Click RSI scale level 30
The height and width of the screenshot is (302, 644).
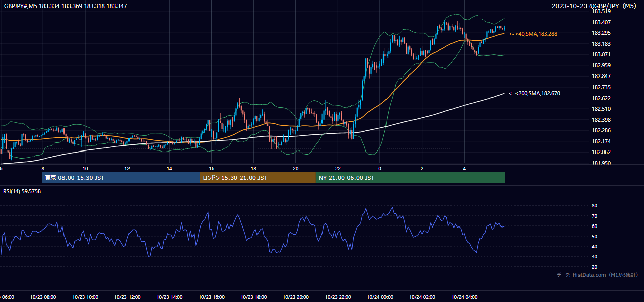(594, 257)
